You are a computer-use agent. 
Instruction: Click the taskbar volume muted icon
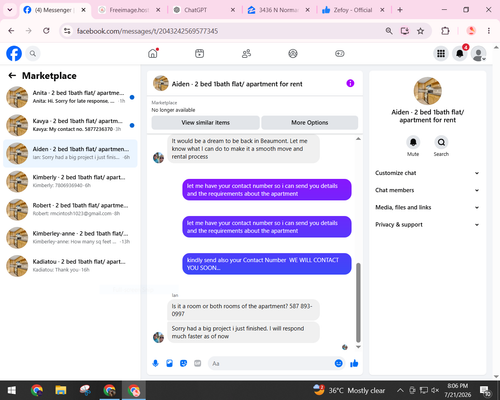coord(435,390)
